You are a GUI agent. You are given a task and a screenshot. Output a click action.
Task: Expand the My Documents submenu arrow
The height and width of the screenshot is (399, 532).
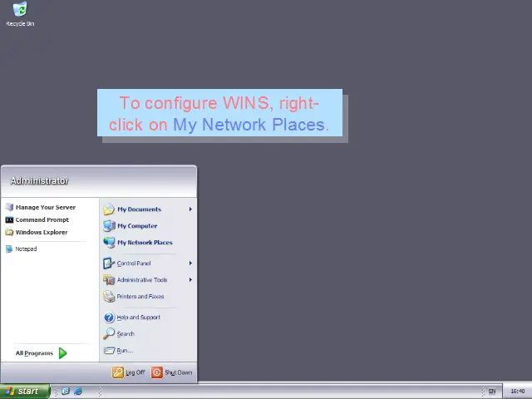click(190, 209)
